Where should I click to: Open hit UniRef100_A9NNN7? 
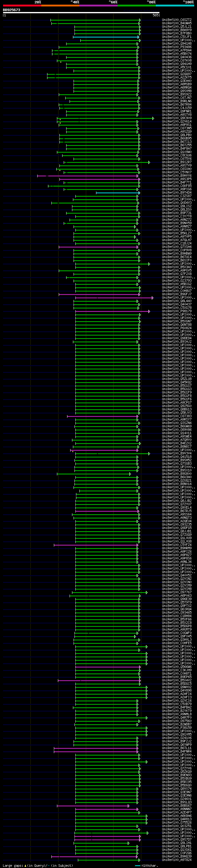176,809
